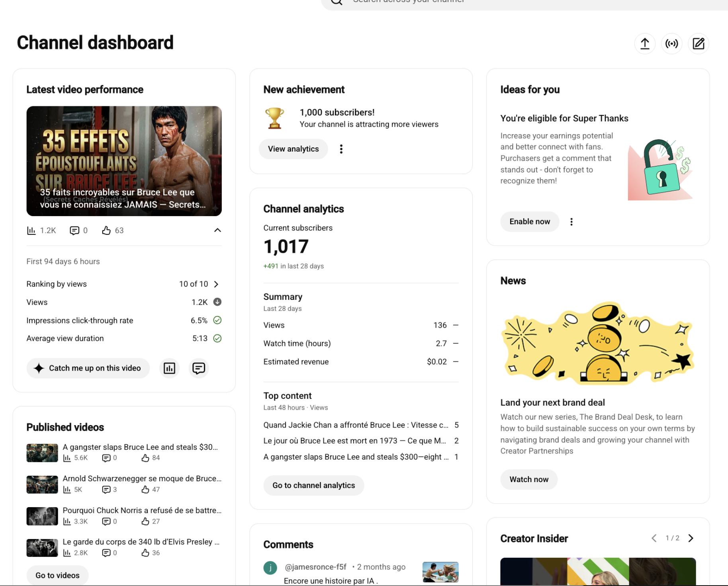Click the Impressions click-through rate 6.5% value
The width and height of the screenshot is (728, 586).
(199, 320)
